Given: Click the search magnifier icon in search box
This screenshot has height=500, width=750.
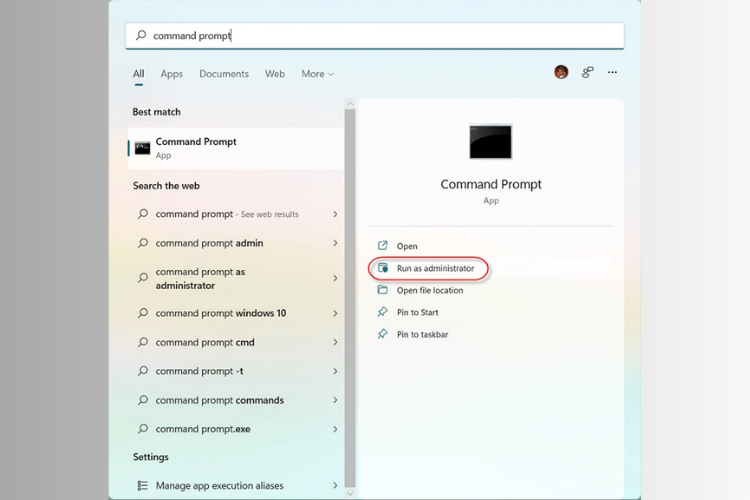Looking at the screenshot, I should coord(141,35).
